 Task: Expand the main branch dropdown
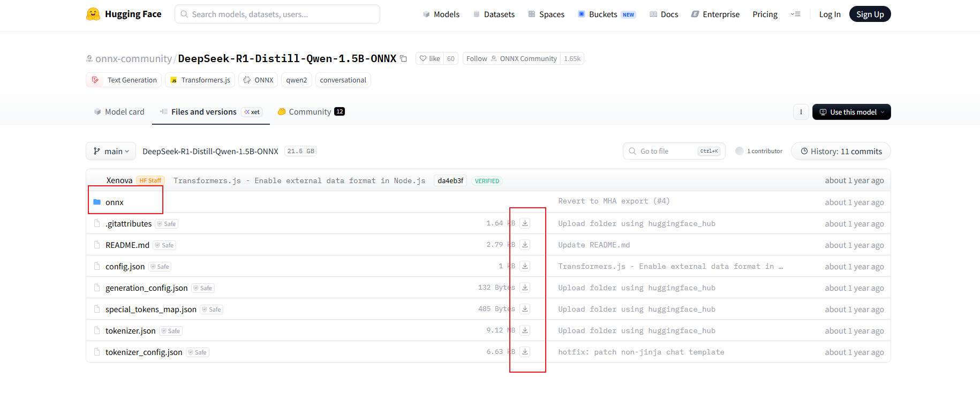pyautogui.click(x=111, y=151)
